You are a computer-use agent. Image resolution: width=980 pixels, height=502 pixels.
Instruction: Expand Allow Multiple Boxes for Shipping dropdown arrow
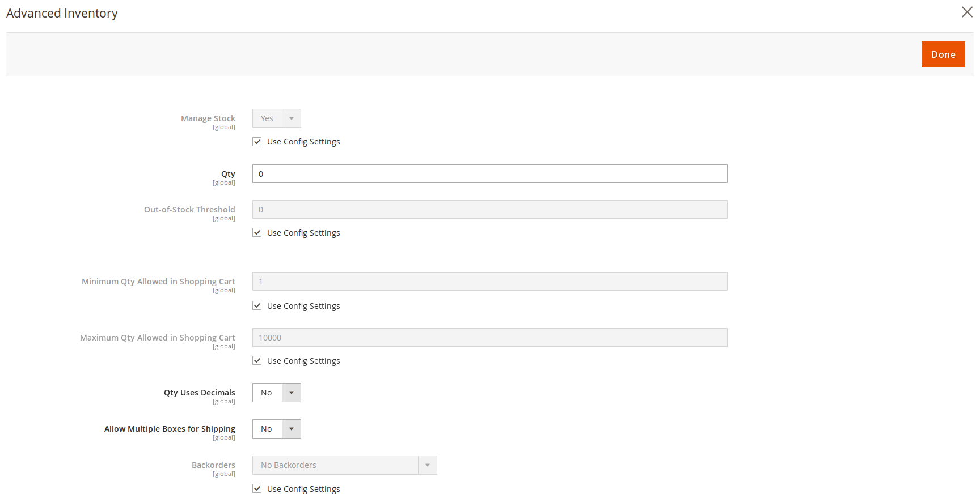click(291, 429)
